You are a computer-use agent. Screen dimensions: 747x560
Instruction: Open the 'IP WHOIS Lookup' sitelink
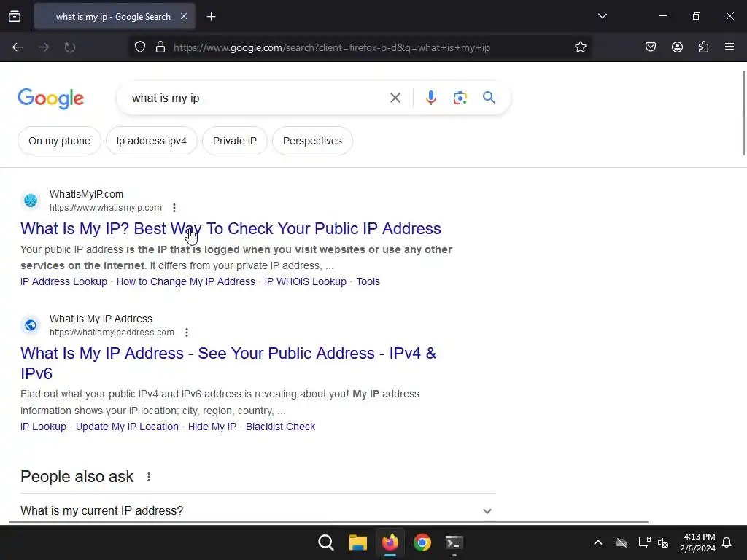point(306,281)
